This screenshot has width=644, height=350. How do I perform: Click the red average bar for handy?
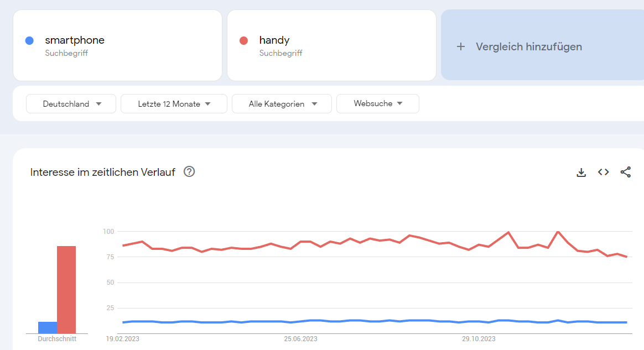[66, 290]
